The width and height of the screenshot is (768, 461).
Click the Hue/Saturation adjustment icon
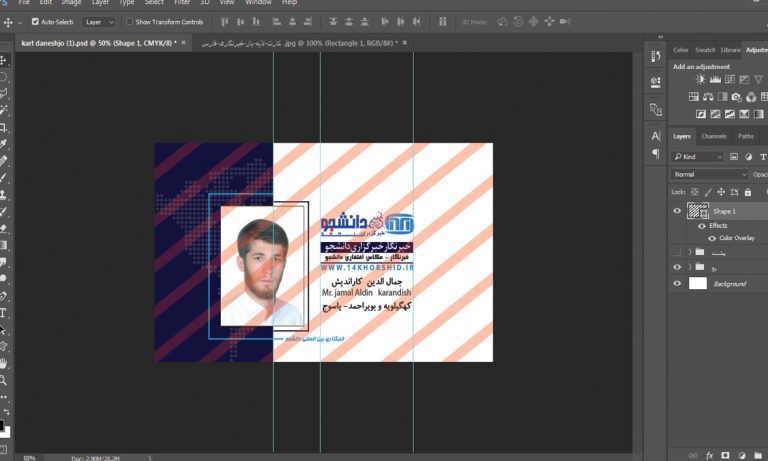[x=694, y=97]
